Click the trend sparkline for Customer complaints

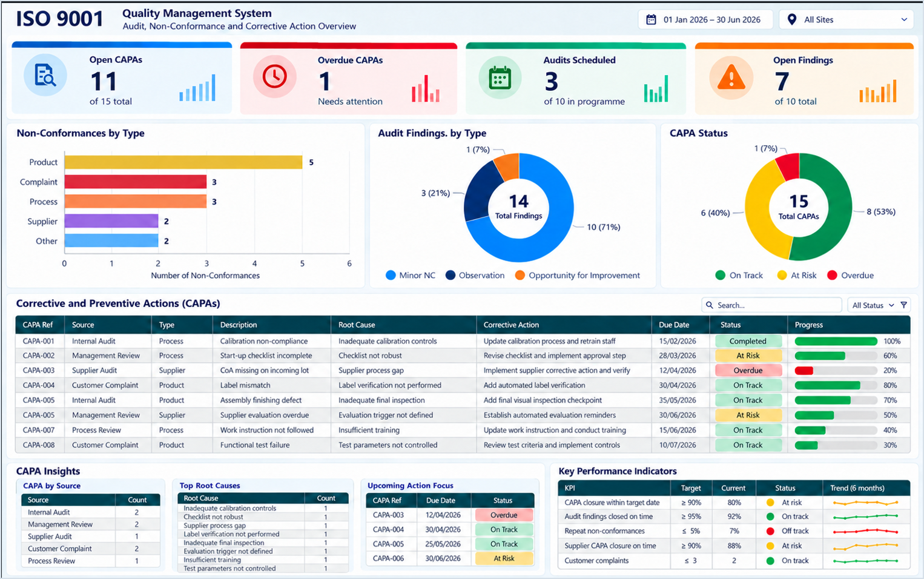click(865, 561)
